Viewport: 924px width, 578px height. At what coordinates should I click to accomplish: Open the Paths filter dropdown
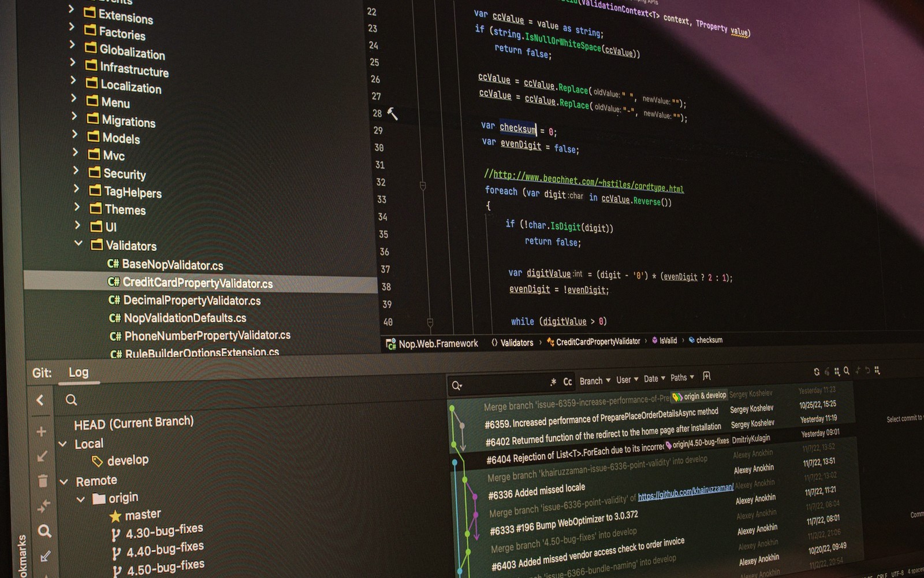click(x=682, y=377)
